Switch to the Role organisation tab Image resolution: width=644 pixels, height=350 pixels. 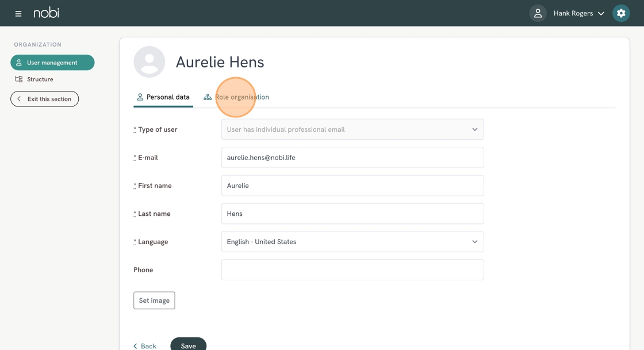(241, 97)
